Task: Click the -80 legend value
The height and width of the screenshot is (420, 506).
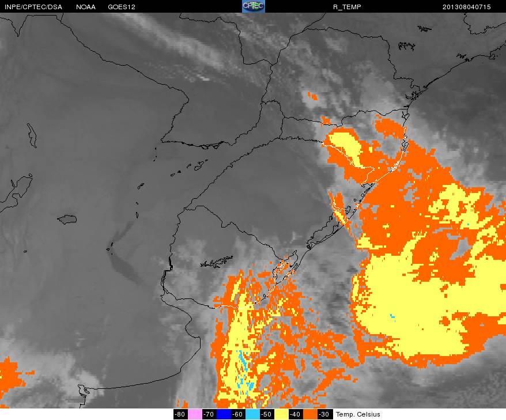Action: tap(180, 414)
